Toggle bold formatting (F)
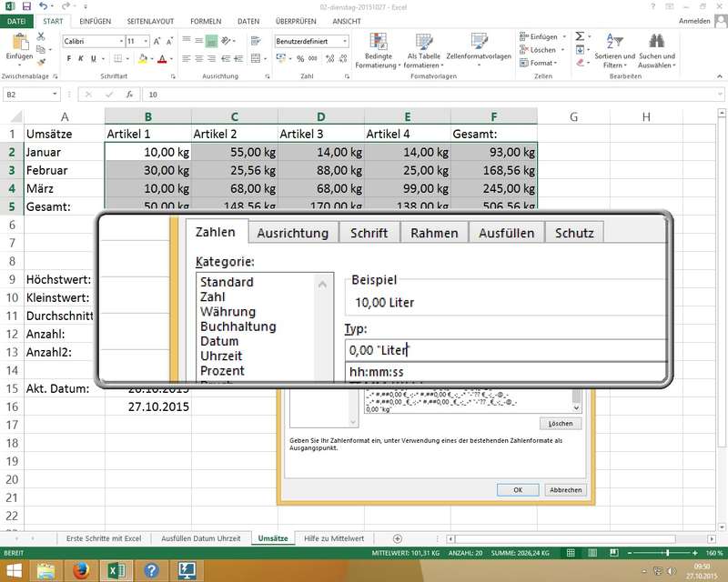 (69, 58)
